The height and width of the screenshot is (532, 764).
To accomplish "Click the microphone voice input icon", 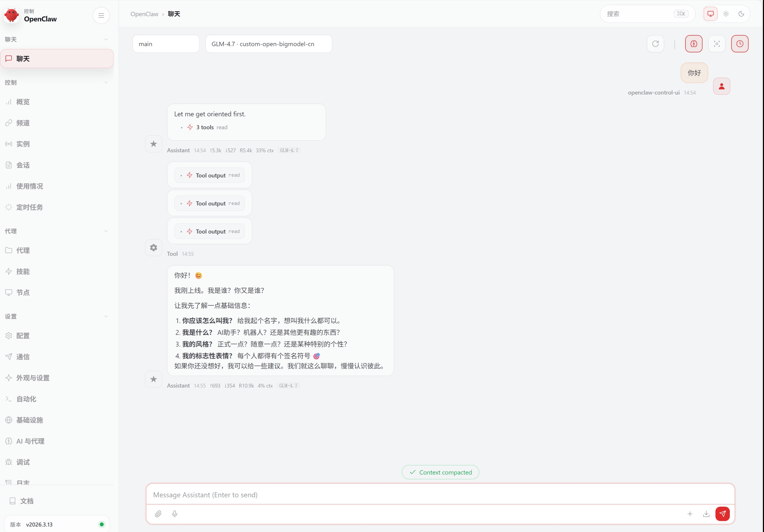I will tap(175, 514).
